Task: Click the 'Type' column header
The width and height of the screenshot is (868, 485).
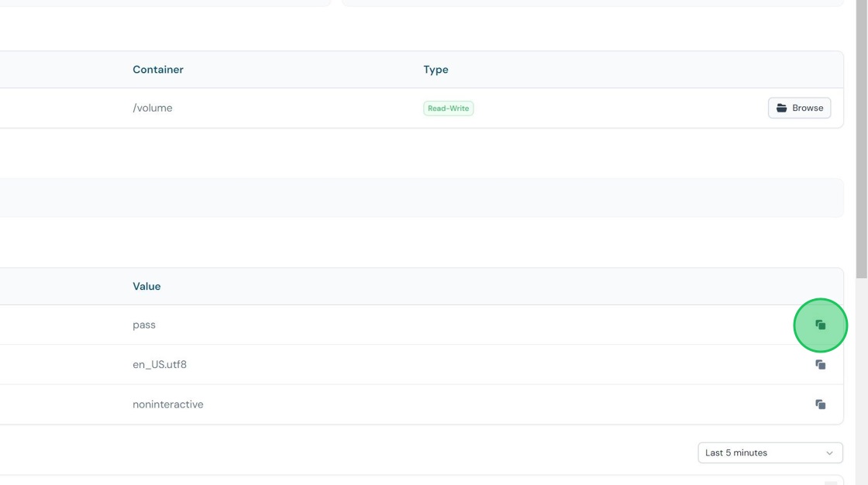Action: click(x=436, y=69)
